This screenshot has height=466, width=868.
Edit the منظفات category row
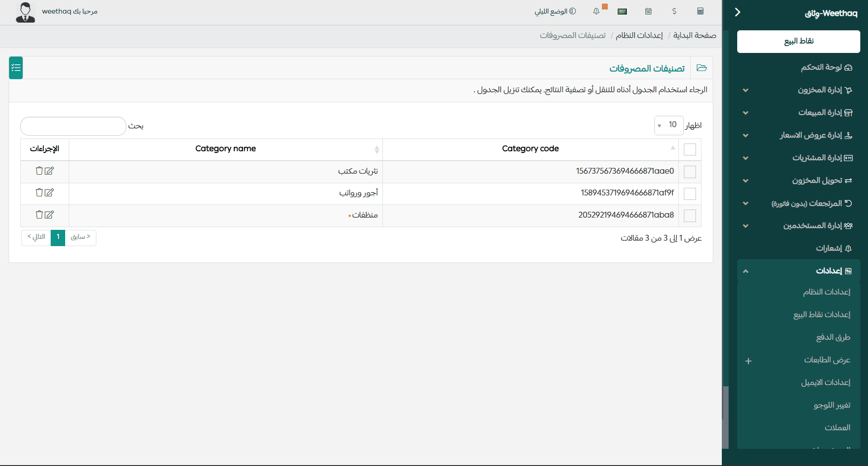pos(50,214)
